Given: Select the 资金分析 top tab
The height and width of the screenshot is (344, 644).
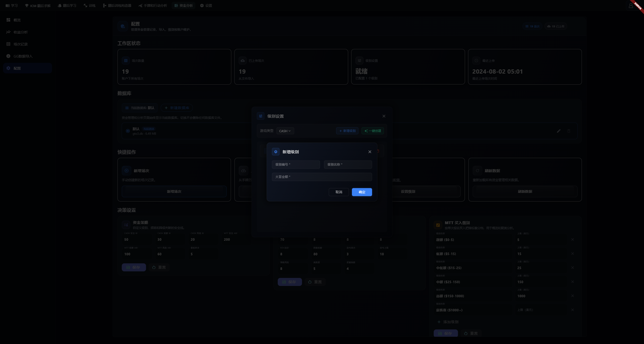Looking at the screenshot, I should pos(184,6).
